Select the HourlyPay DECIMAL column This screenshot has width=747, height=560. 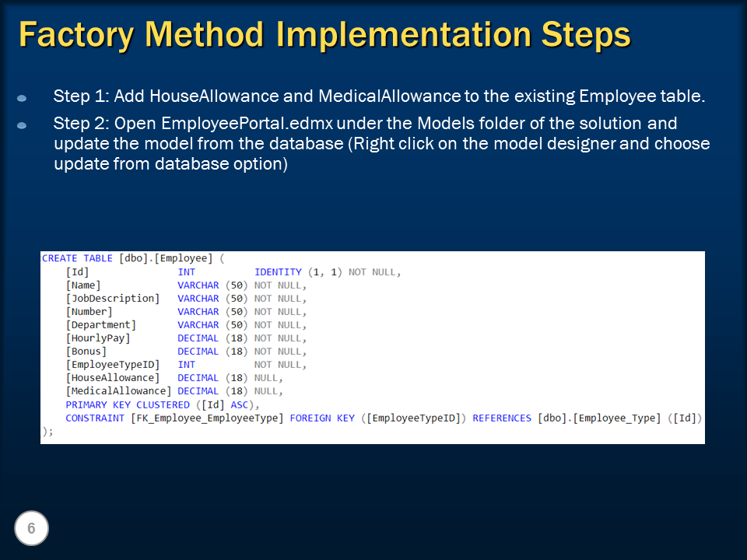[x=148, y=338]
